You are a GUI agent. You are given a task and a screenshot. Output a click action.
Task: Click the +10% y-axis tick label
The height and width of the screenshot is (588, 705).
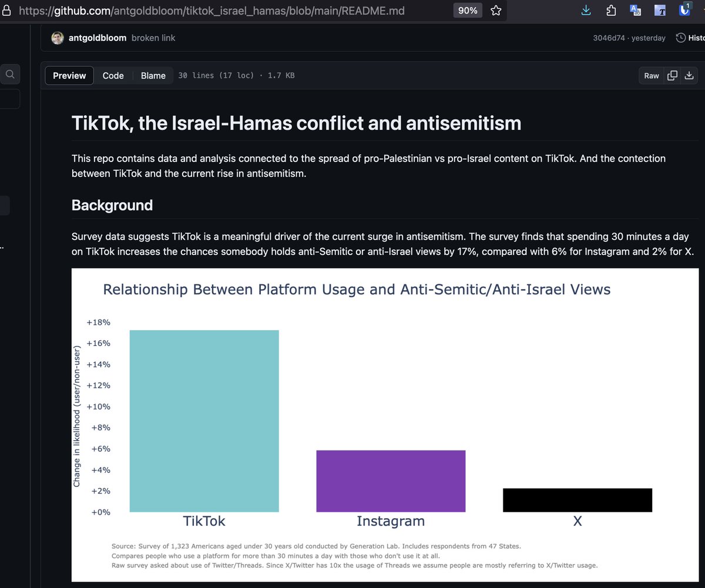coord(99,406)
